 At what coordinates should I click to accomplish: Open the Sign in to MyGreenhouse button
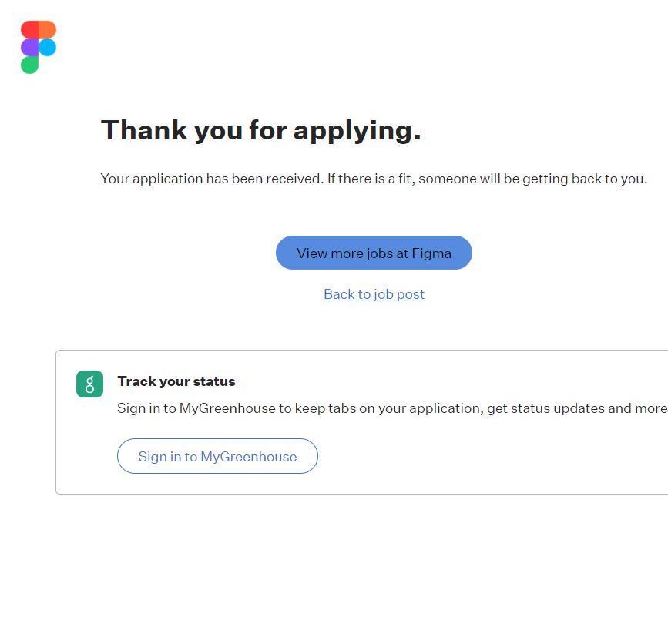tap(217, 456)
